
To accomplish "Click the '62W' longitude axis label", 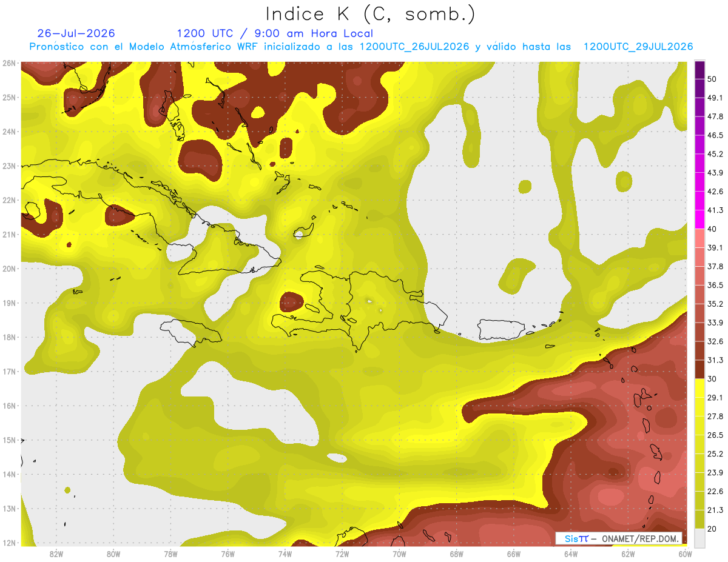I will pos(629,554).
